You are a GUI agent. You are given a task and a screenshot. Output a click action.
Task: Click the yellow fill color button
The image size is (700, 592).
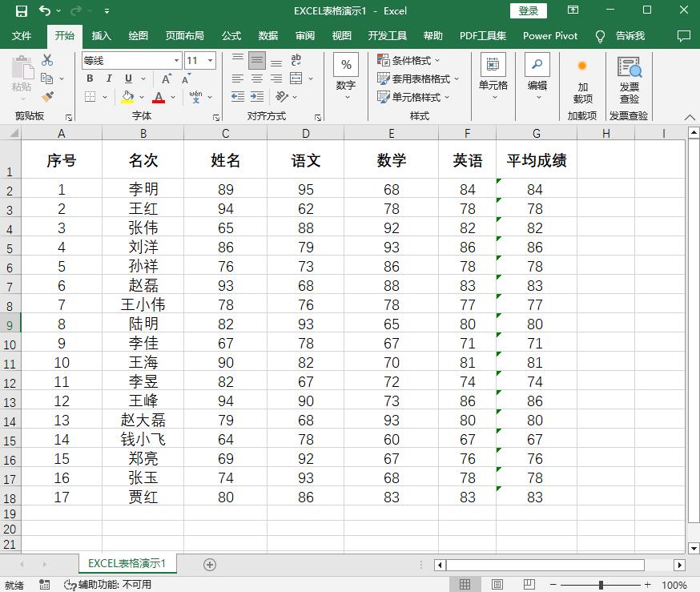(127, 97)
